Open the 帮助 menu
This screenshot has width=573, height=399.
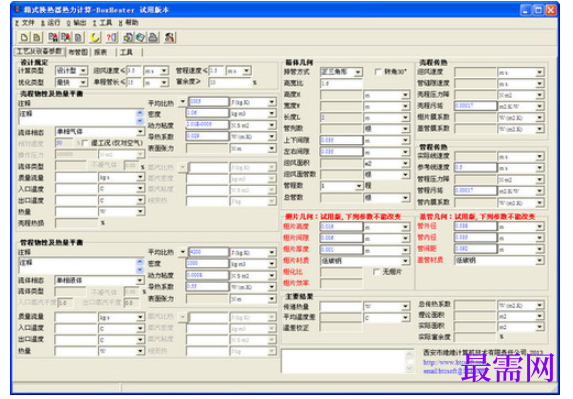[x=128, y=23]
